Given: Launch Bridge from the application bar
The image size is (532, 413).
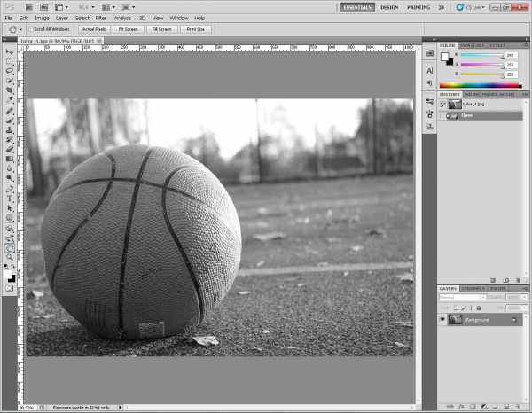Looking at the screenshot, I should point(29,7).
